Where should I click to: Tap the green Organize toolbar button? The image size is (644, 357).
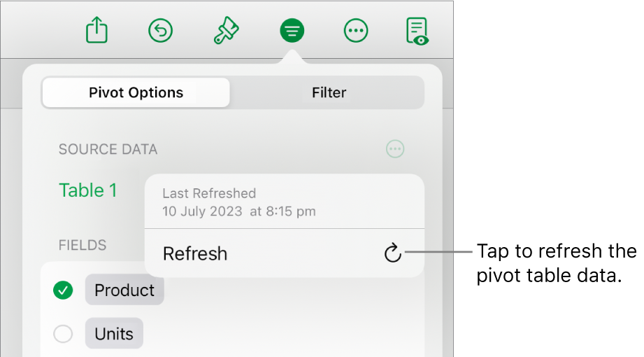point(292,31)
